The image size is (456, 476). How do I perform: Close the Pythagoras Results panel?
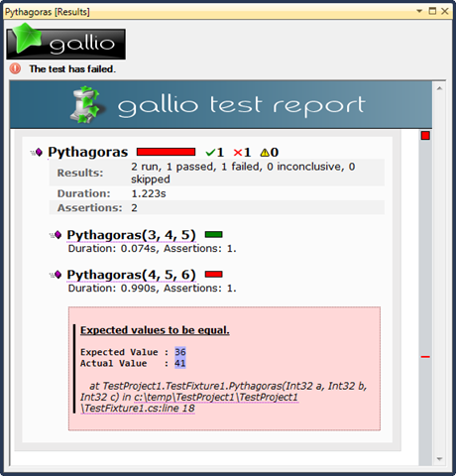[445, 11]
